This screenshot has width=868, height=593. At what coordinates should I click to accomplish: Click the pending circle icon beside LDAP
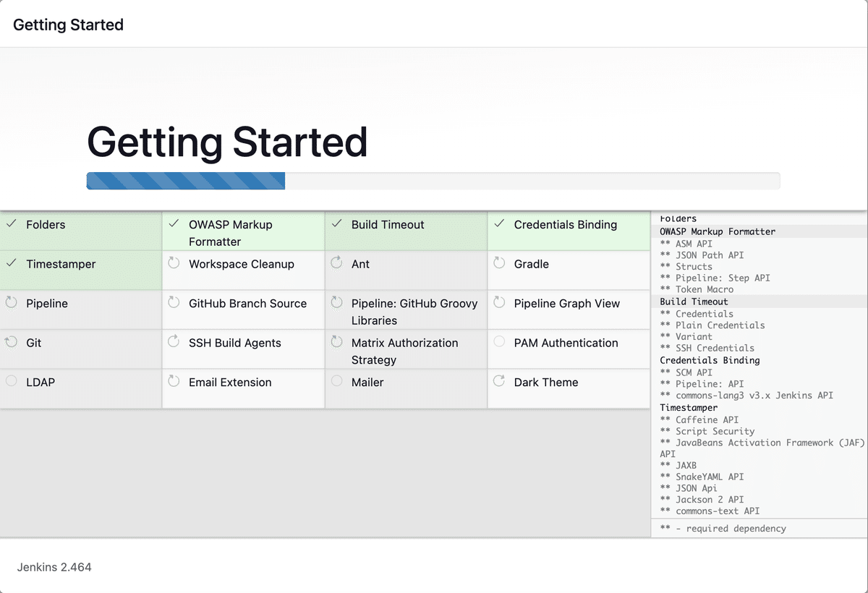pos(11,380)
